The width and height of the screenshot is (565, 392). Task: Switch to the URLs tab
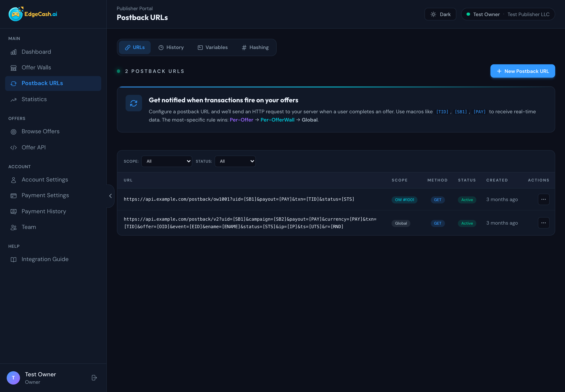135,47
